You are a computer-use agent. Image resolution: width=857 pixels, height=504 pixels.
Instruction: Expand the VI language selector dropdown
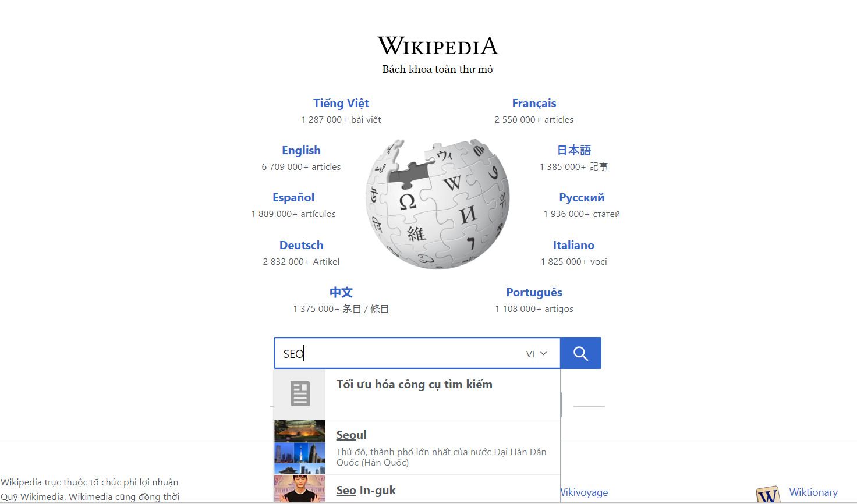[x=537, y=354]
